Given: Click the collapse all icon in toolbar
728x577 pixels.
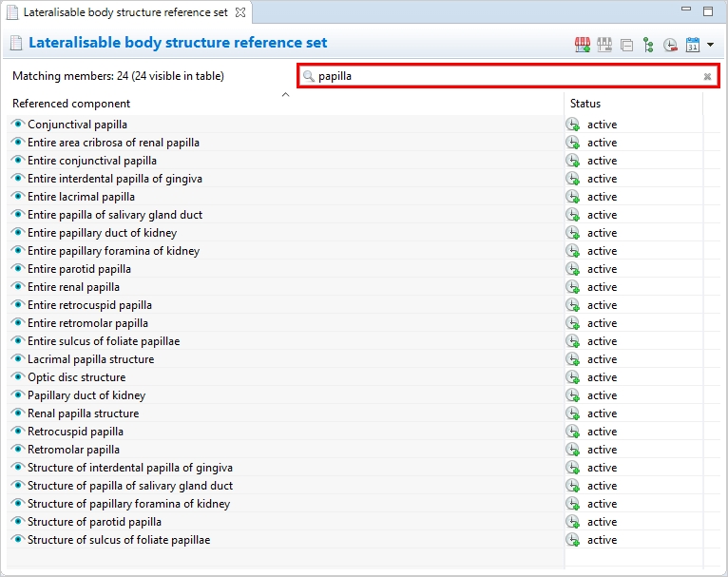Looking at the screenshot, I should click(626, 45).
